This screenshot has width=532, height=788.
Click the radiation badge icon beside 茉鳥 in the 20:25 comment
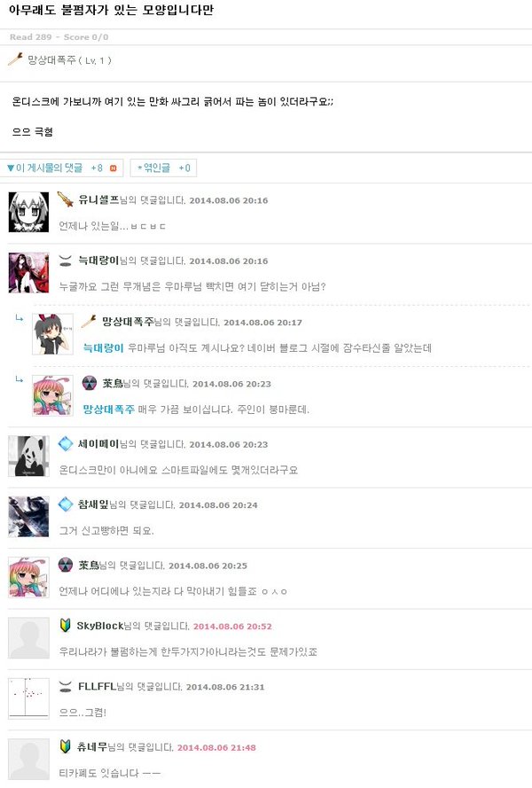tap(66, 565)
